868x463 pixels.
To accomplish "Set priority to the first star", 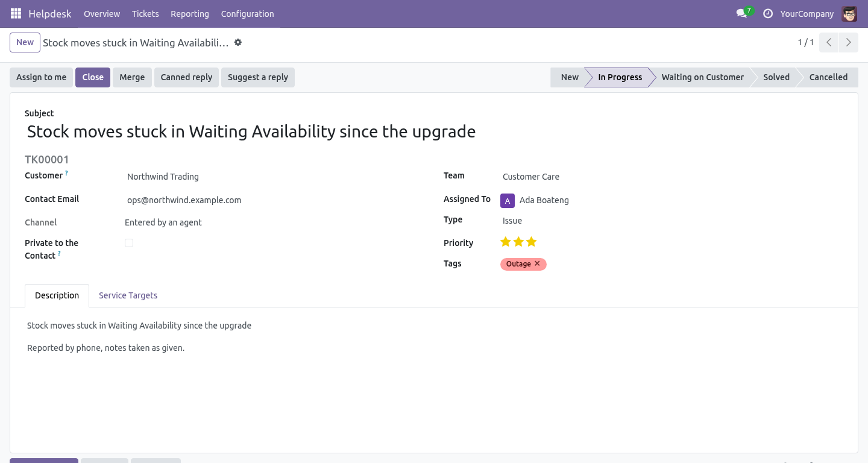I will tap(506, 242).
